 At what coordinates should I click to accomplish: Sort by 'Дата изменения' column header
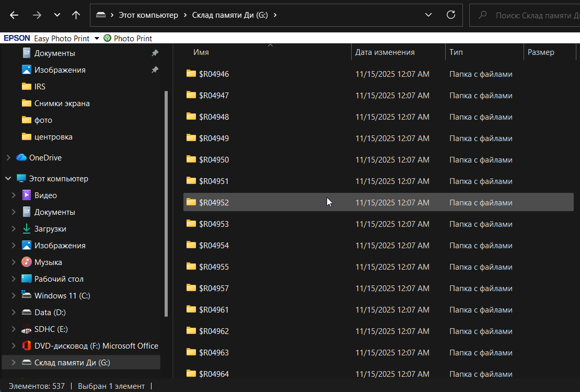tap(385, 52)
